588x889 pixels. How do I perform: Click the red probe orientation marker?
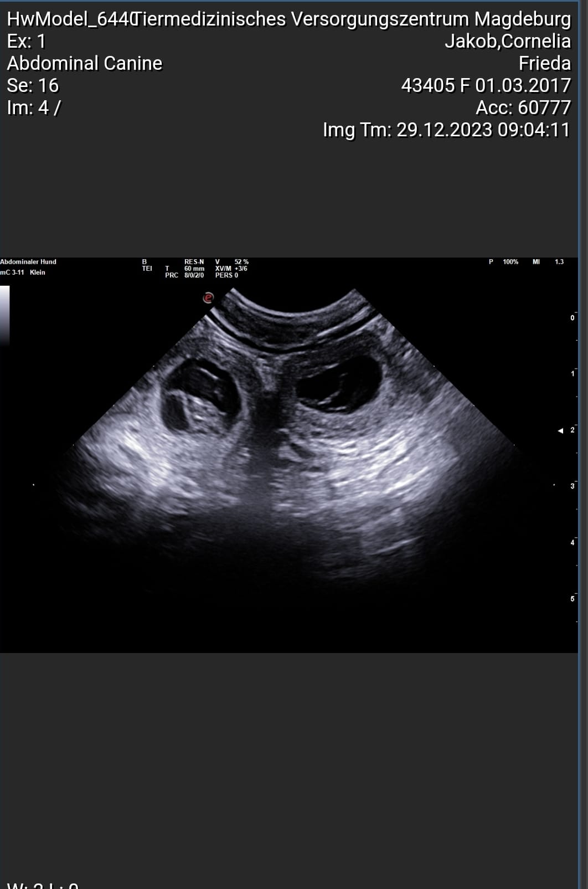click(208, 298)
